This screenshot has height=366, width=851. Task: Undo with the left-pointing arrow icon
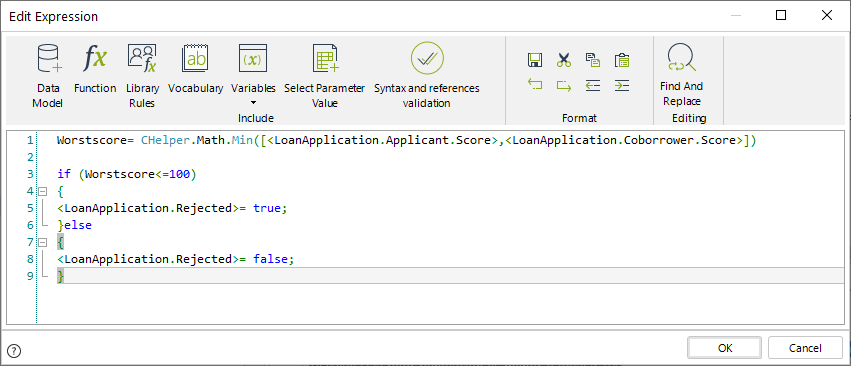tap(535, 85)
